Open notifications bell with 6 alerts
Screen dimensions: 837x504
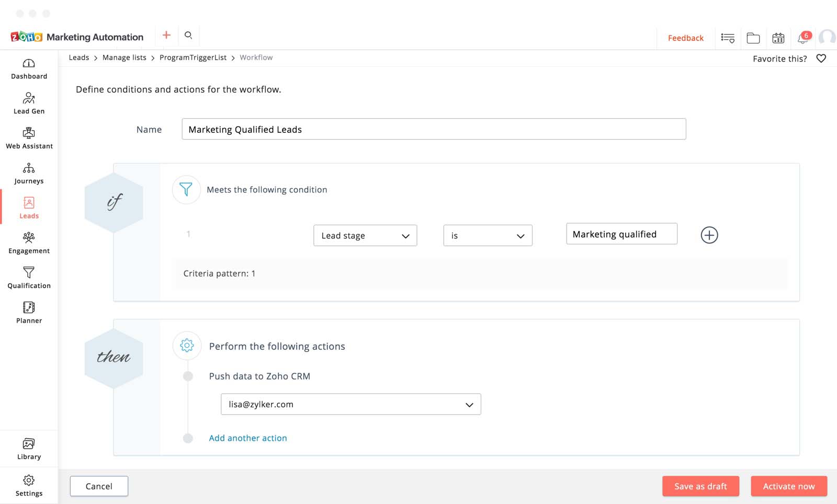pyautogui.click(x=802, y=37)
